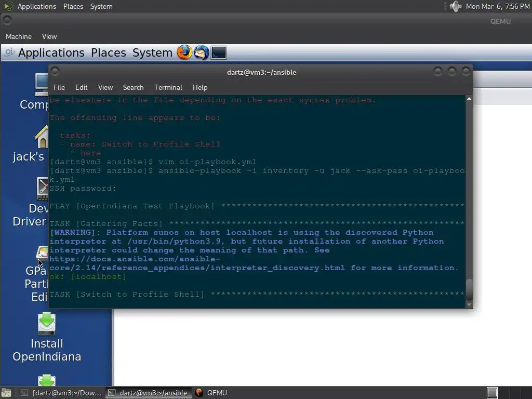Click the OpenIndiana logo icon in guest panel
Image resolution: width=532 pixels, height=399 pixels.
(x=9, y=52)
